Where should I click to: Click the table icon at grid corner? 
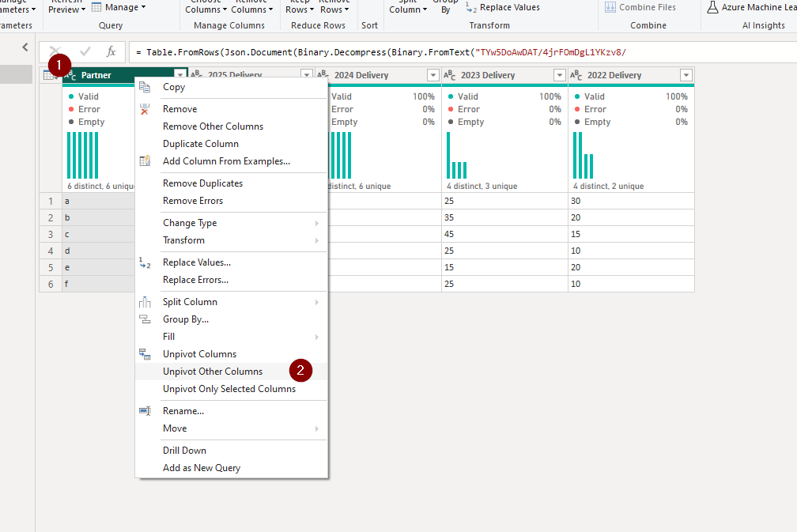click(x=49, y=76)
